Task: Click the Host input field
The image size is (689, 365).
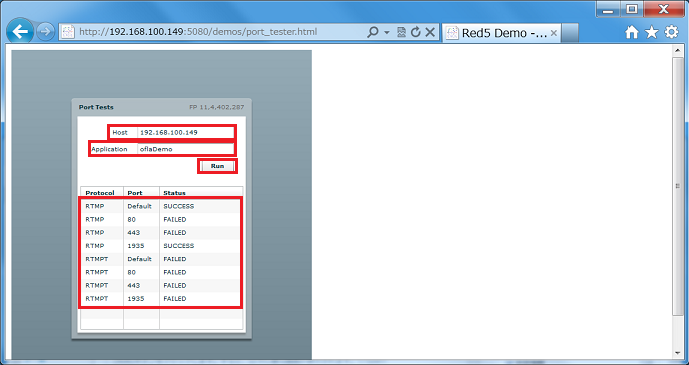Action: [185, 132]
